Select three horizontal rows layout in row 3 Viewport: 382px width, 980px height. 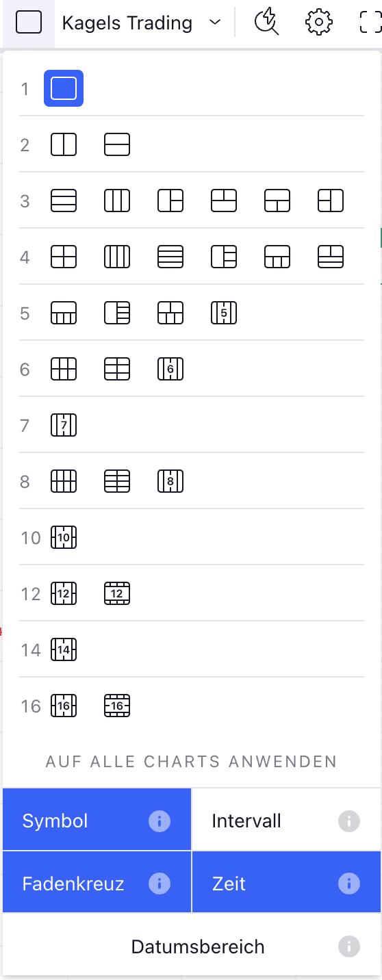64,201
